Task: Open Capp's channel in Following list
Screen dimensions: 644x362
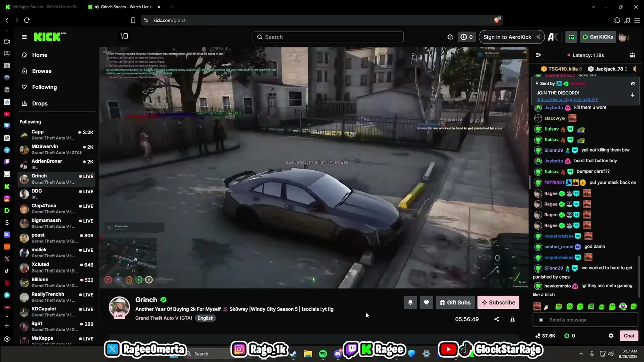Action: [x=56, y=135]
